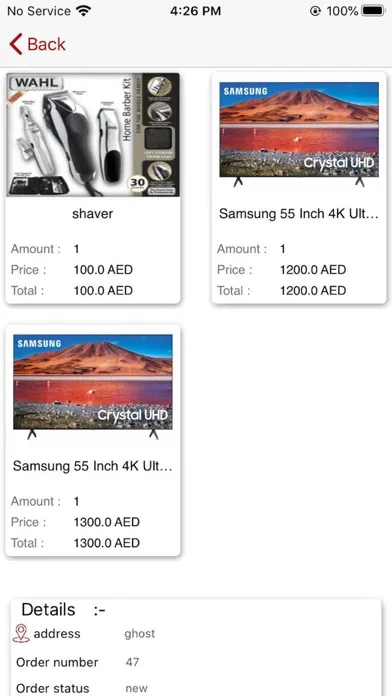The width and height of the screenshot is (392, 696).
Task: Tap the battery icon in status bar
Action: [373, 11]
